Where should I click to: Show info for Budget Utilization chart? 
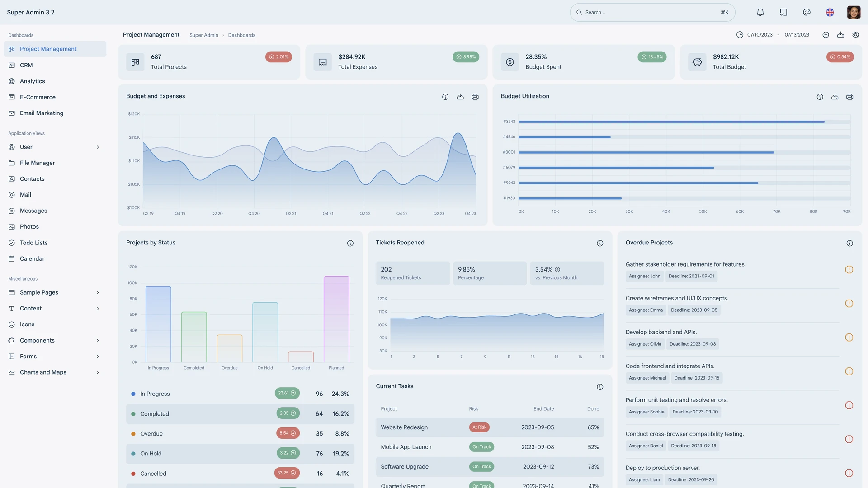(x=820, y=97)
